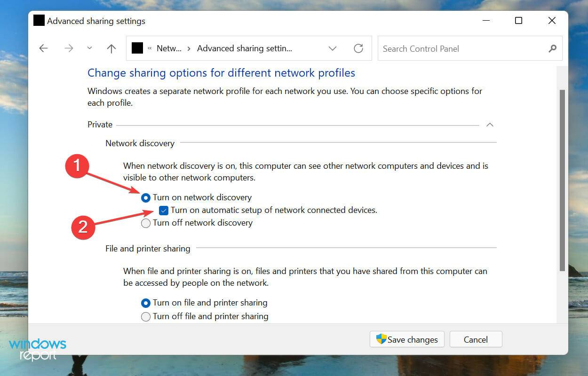Click the Advanced sharing settin... breadcrumb
The image size is (588, 376).
coord(244,48)
